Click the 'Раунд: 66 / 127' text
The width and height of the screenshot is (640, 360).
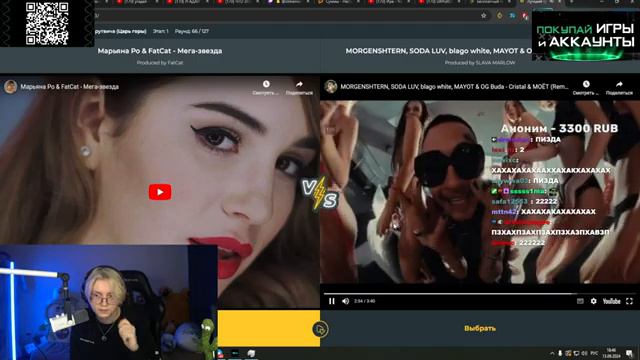[x=192, y=31]
